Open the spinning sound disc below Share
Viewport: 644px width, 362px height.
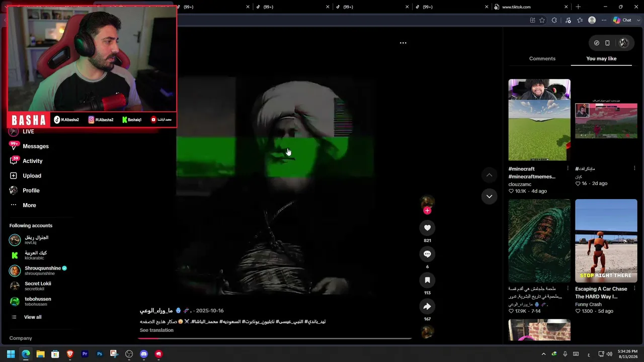tap(427, 332)
